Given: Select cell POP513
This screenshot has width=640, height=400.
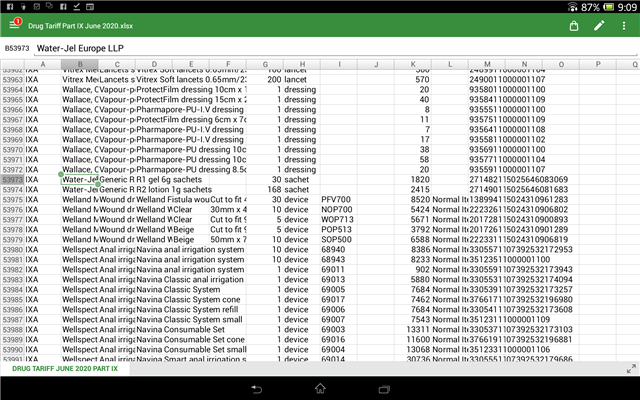Looking at the screenshot, I should point(339,229).
